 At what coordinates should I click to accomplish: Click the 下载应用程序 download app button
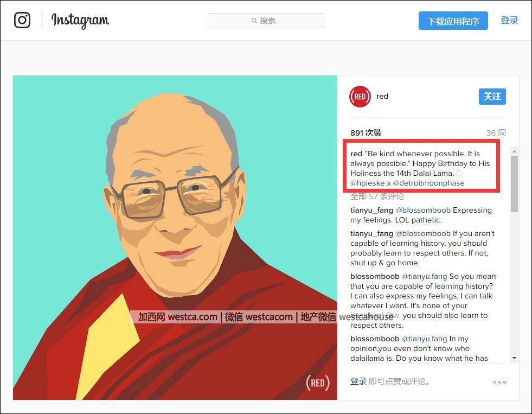point(453,21)
